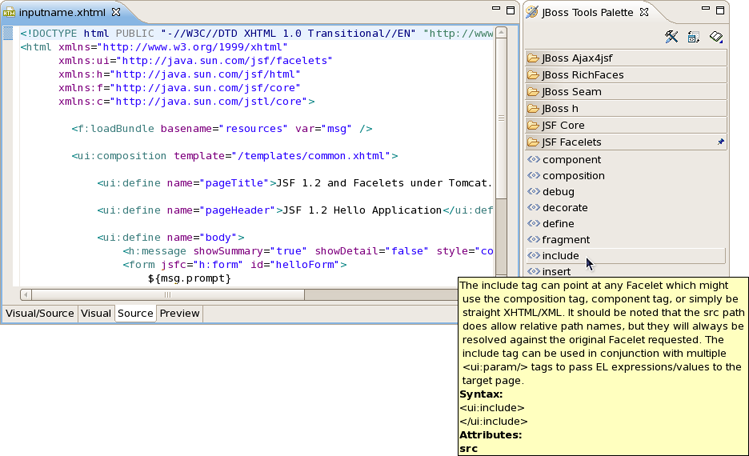Maximize the JBoss Tools Palette view
The image size is (749, 456).
coord(720,10)
